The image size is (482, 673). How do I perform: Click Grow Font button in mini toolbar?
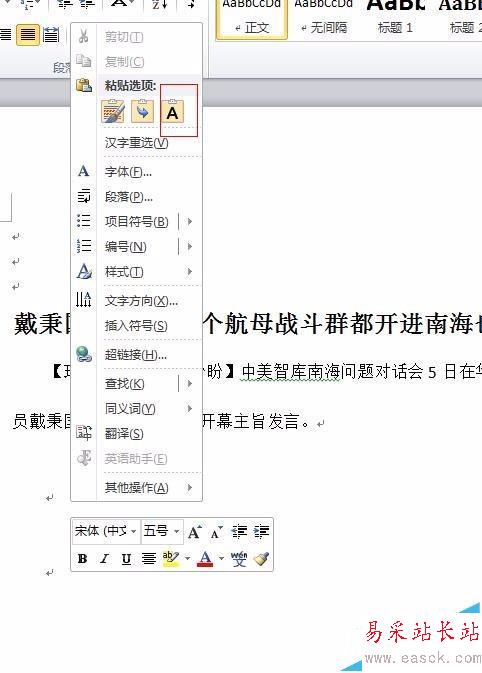click(x=194, y=532)
